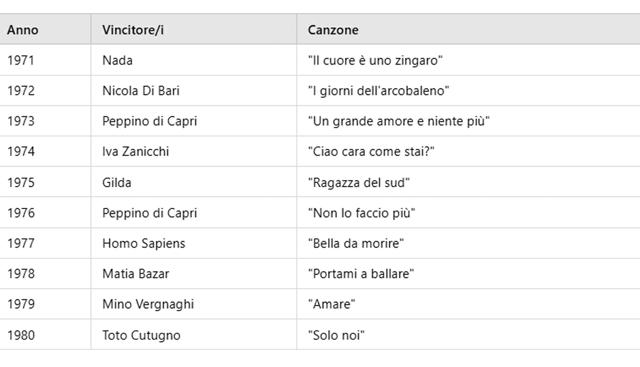Viewport: 640px width, 367px height.
Task: Click the Vincitore/i column header
Action: (x=133, y=30)
